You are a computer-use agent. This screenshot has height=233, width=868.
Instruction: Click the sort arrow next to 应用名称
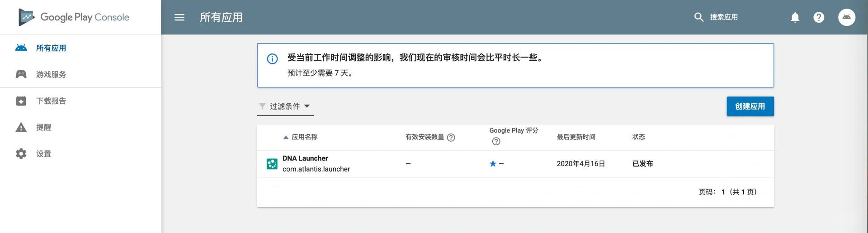coord(286,137)
